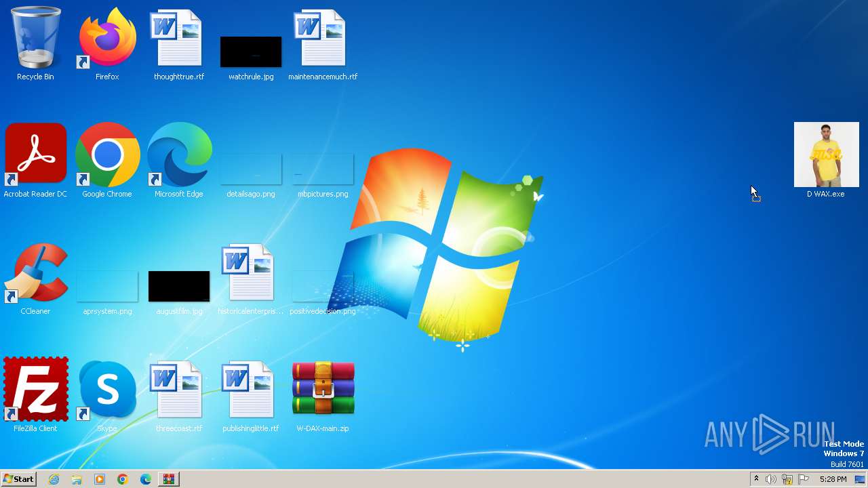
Task: Select the Recycle Bin icon
Action: point(35,45)
